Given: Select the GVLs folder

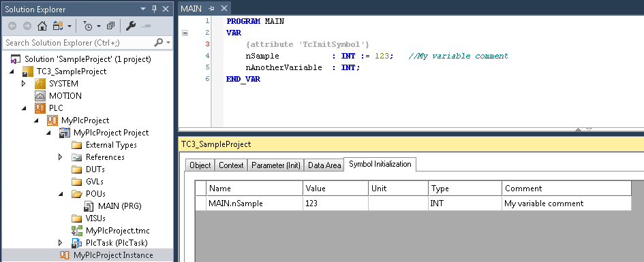Looking at the screenshot, I should pos(95,182).
